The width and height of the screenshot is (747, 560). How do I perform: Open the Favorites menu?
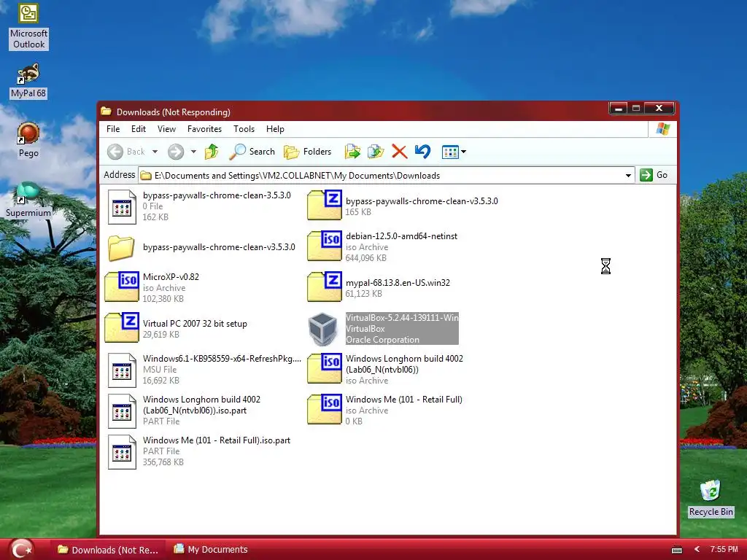[x=204, y=129]
